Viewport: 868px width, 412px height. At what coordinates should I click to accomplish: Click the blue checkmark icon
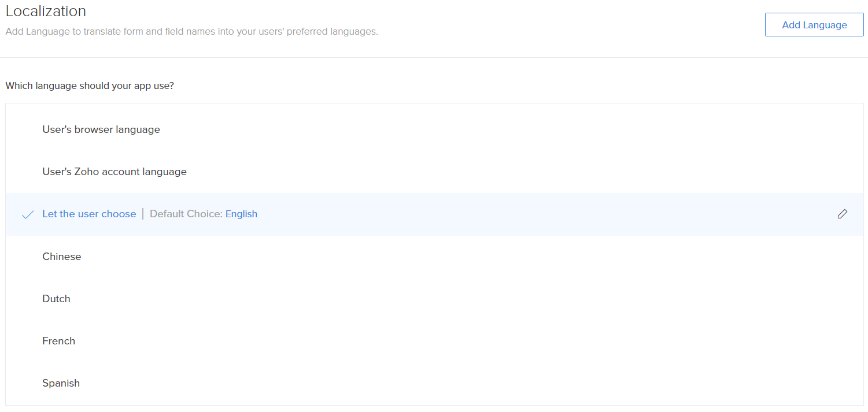point(27,215)
